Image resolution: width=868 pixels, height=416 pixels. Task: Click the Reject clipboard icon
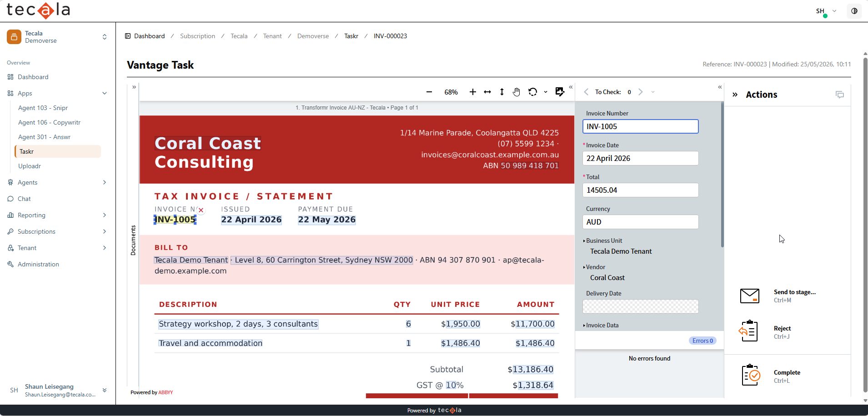click(749, 331)
